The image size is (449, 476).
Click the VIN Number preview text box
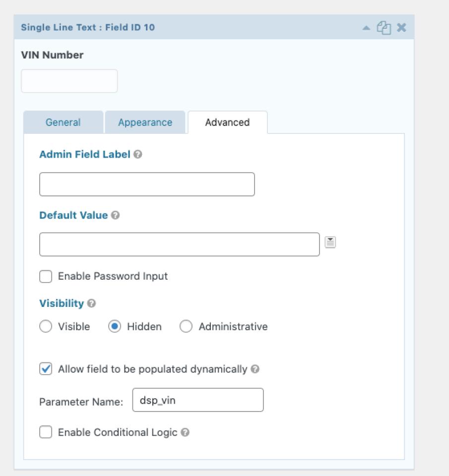click(69, 81)
